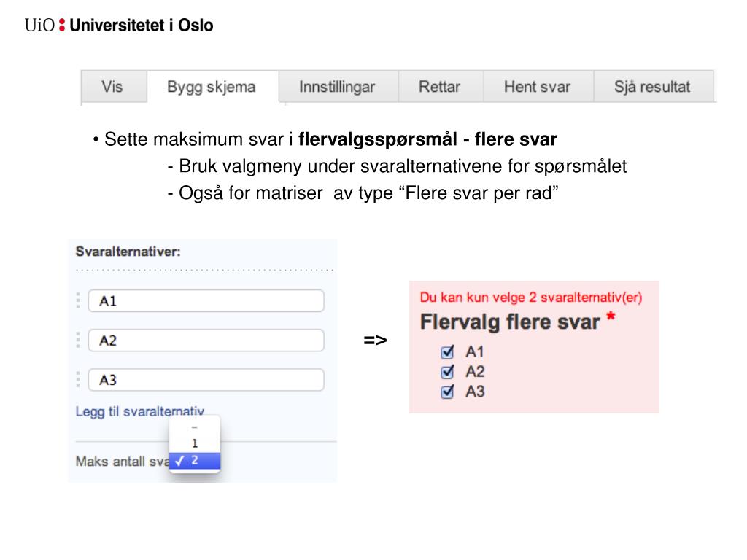Screen dimensions: 747x560
Task: Click the drag handle beside A2 field
Action: [78, 340]
